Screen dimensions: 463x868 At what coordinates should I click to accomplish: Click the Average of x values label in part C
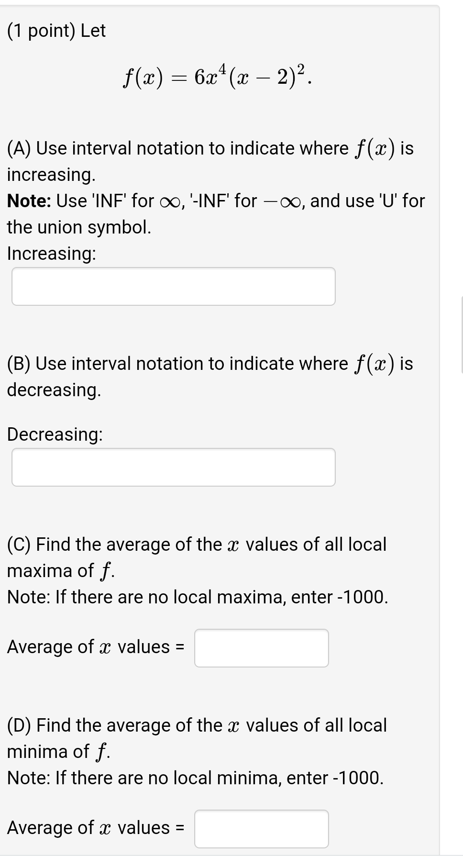point(95,646)
